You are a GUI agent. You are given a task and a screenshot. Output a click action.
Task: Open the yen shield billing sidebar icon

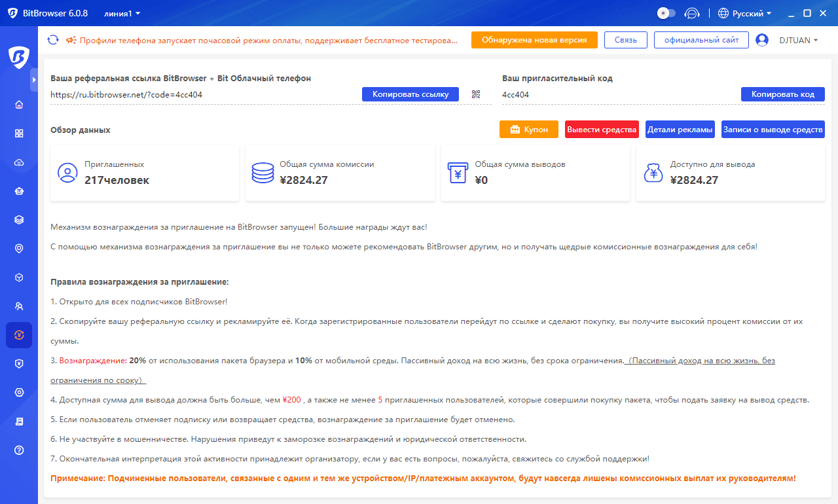(19, 363)
